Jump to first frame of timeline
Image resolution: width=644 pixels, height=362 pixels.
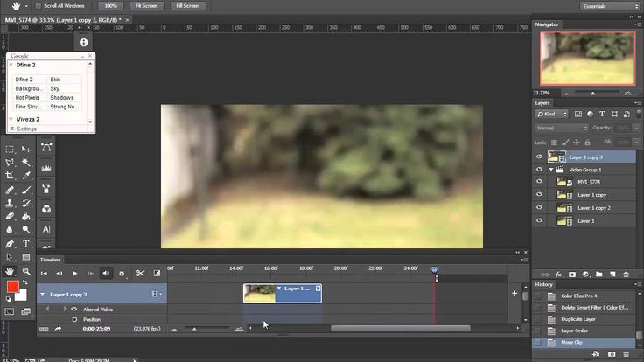pyautogui.click(x=44, y=274)
